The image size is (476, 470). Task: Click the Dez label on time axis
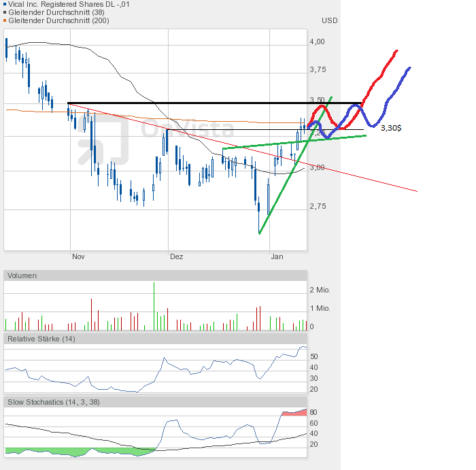176,256
